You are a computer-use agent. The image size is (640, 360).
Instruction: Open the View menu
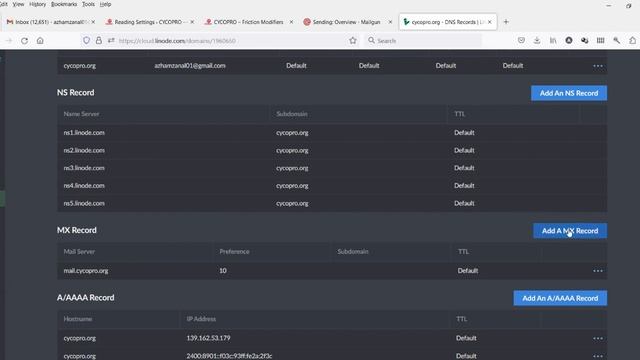tap(18, 4)
